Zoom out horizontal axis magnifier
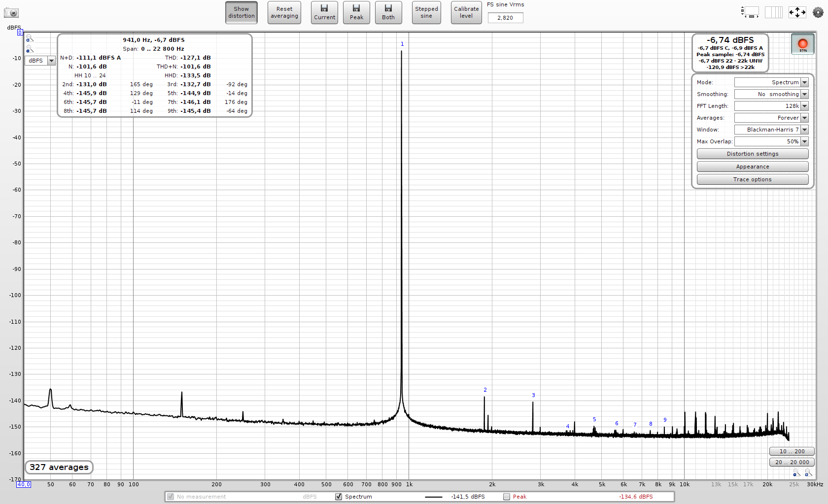This screenshot has height=504, width=828. (796, 473)
